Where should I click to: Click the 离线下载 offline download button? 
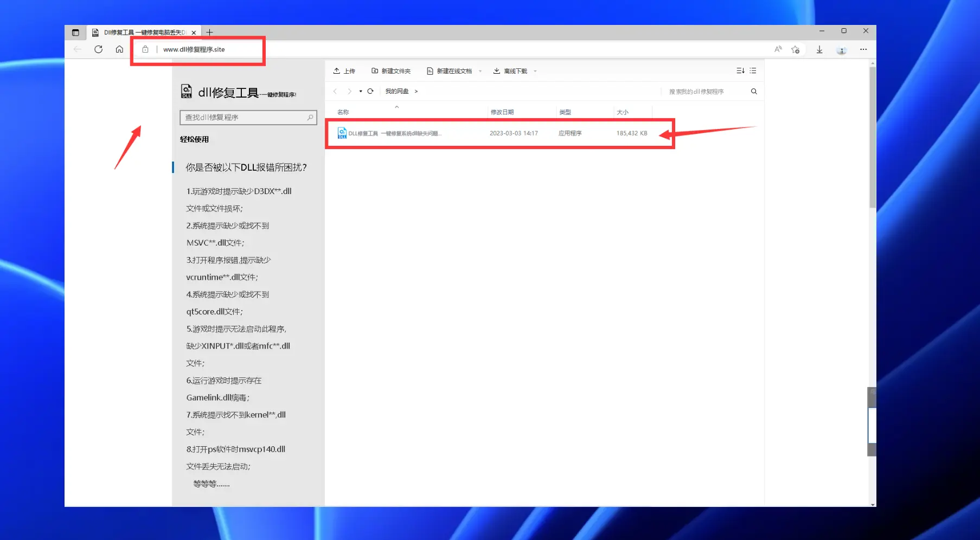point(510,71)
